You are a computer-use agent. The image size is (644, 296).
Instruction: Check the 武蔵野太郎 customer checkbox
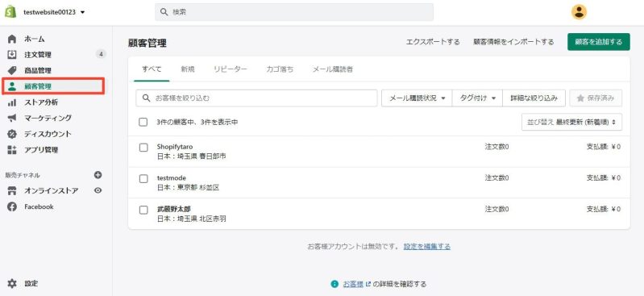click(143, 210)
